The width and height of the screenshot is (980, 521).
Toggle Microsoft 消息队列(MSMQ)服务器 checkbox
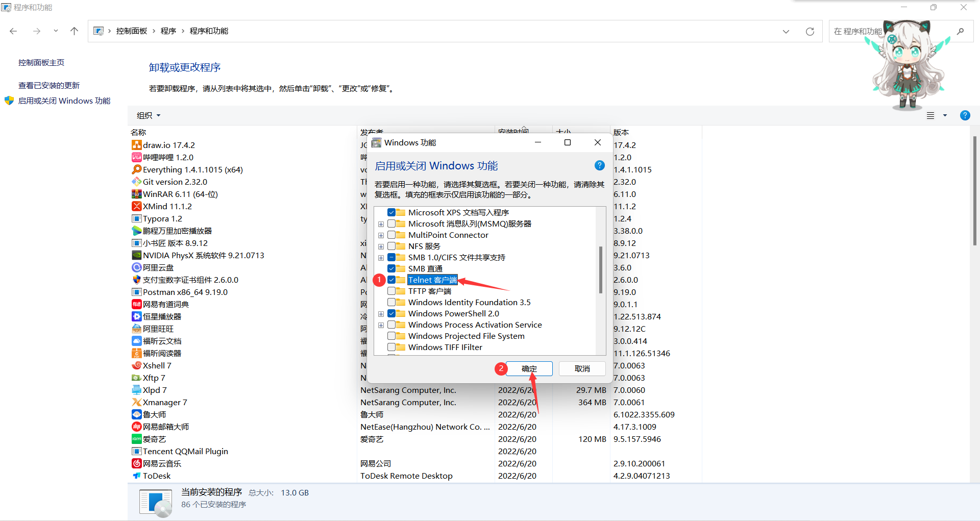tap(391, 224)
